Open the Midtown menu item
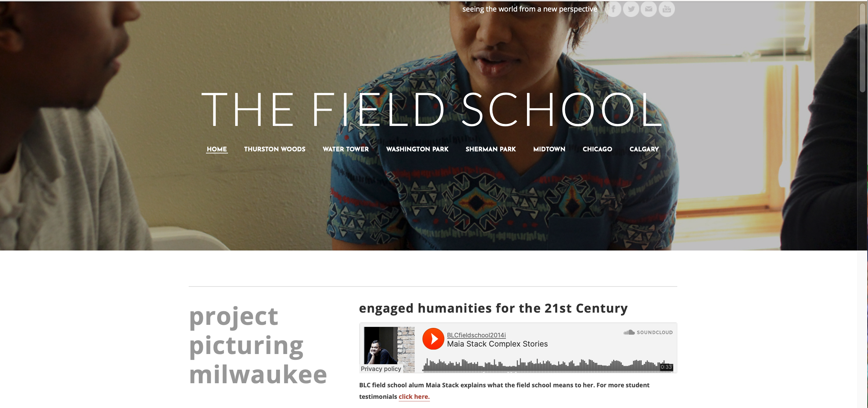Image resolution: width=868 pixels, height=408 pixels. (549, 149)
